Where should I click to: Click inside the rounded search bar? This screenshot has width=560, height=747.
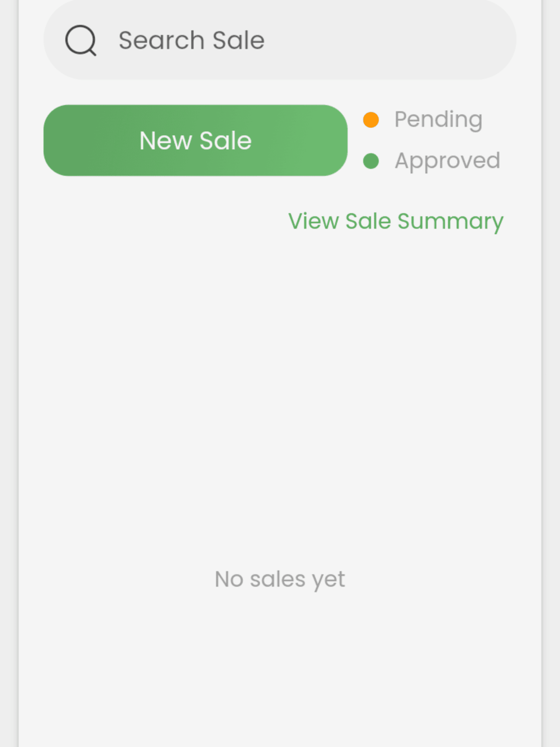pos(280,40)
